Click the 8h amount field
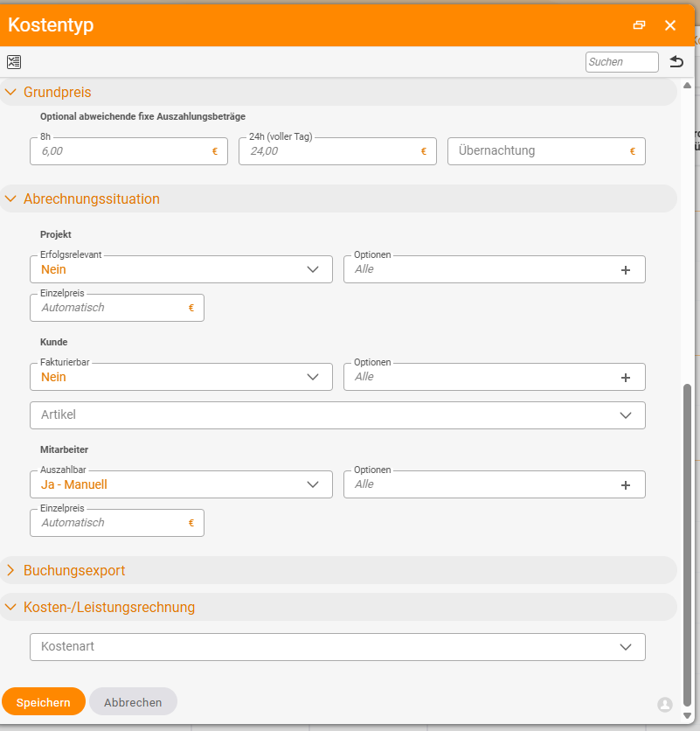The image size is (700, 731). [128, 151]
